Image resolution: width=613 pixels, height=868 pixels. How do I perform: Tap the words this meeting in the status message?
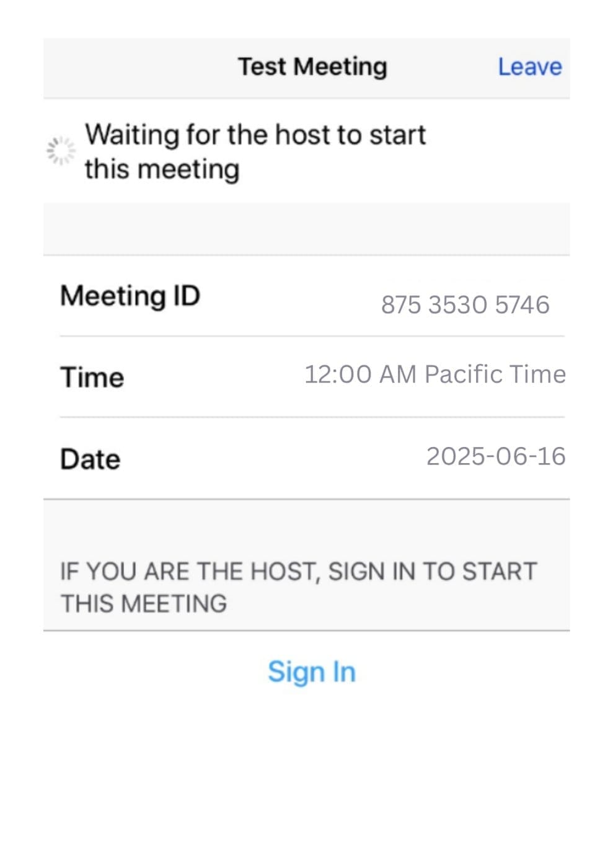coord(162,169)
